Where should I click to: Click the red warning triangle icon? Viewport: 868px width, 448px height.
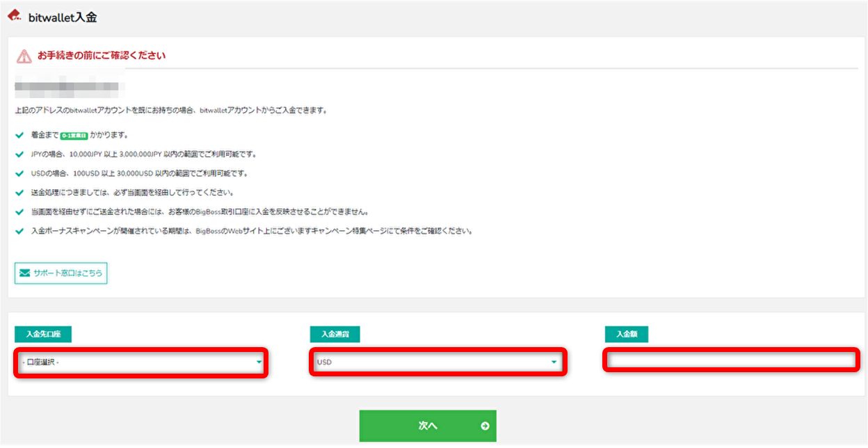tap(24, 56)
